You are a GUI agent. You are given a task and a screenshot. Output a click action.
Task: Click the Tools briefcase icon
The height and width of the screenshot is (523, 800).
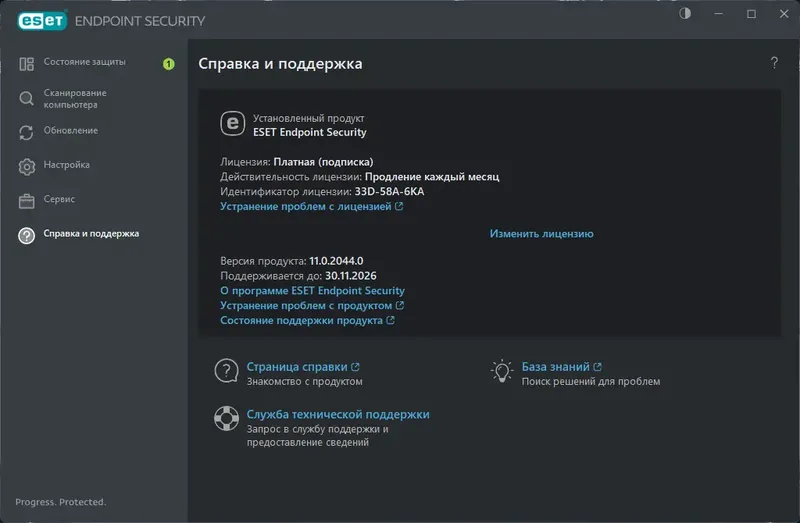(27, 200)
